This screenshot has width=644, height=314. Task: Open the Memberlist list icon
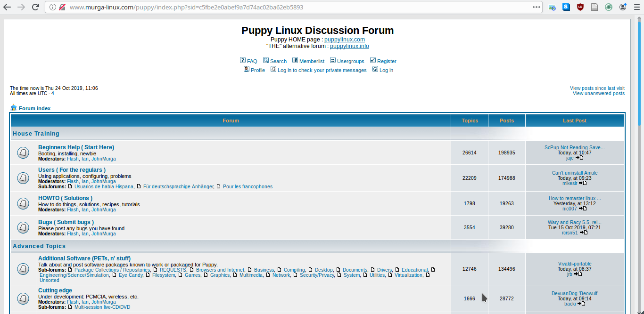[295, 61]
